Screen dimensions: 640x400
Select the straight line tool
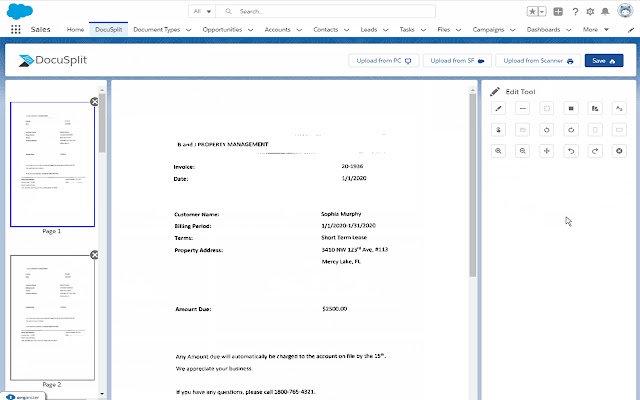pos(522,109)
